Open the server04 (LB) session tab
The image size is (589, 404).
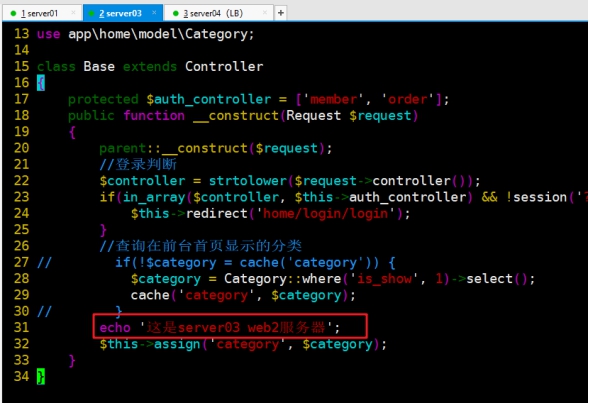click(219, 14)
